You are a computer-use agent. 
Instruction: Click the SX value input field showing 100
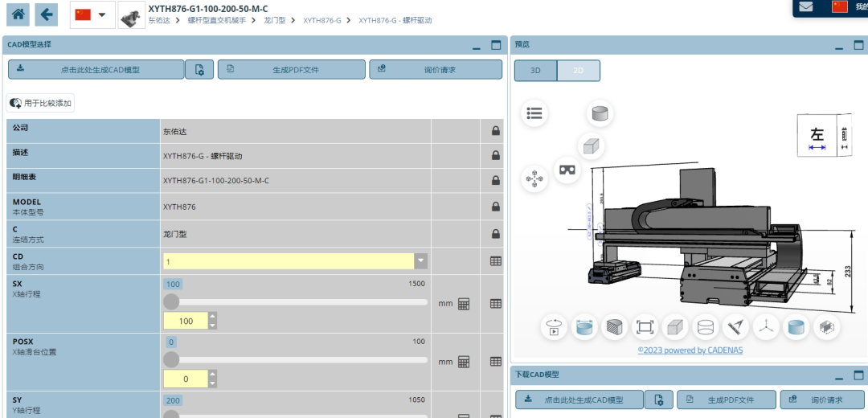pos(186,321)
